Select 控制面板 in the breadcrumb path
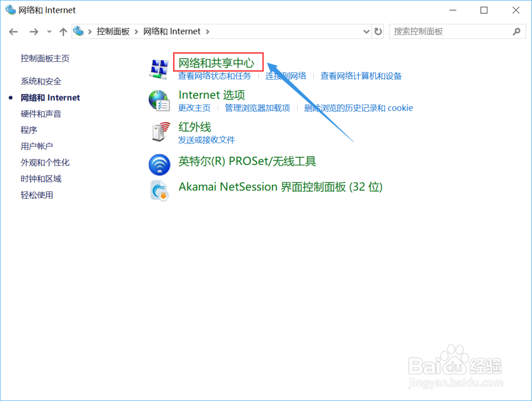The width and height of the screenshot is (532, 401). [114, 31]
